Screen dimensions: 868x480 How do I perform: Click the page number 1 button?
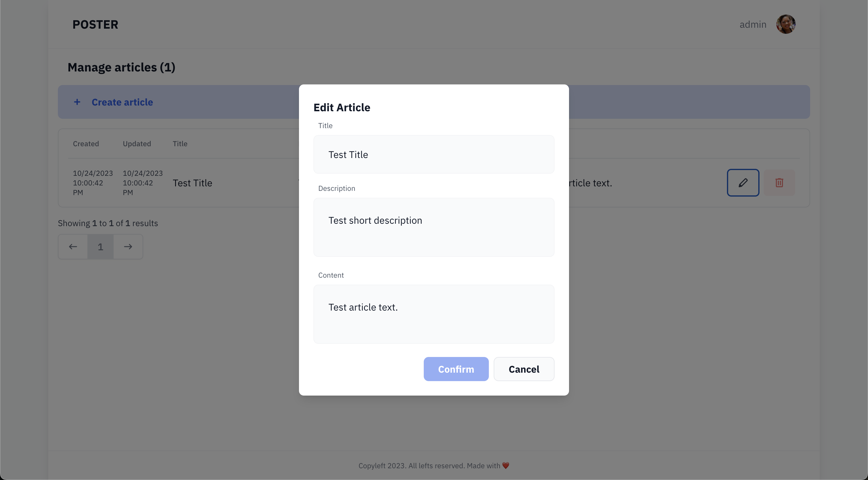(x=100, y=247)
